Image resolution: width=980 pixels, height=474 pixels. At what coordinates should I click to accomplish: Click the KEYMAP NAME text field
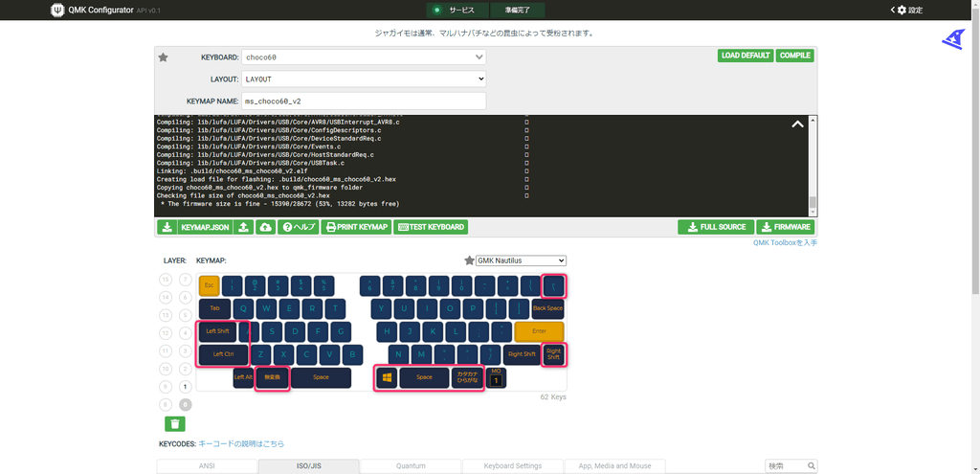363,101
